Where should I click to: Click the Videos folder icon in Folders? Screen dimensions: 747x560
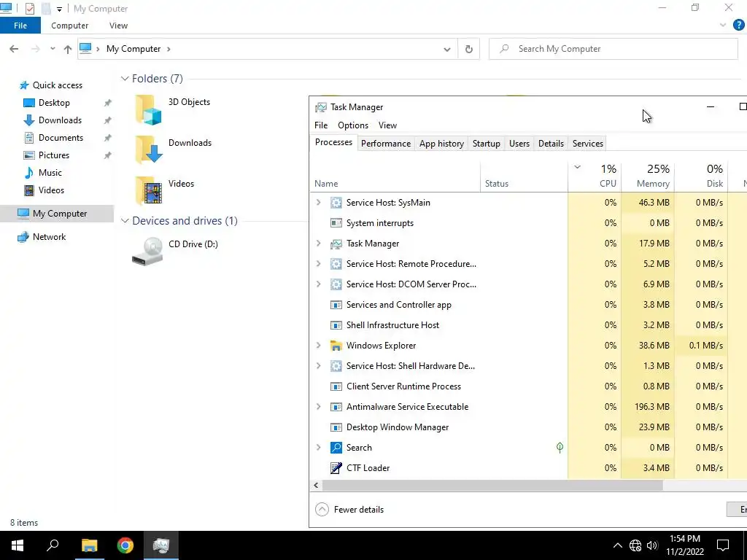(x=149, y=190)
